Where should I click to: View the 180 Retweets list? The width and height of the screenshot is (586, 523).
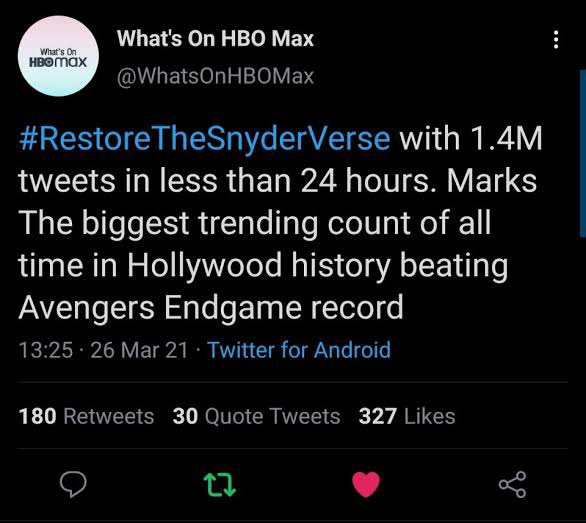(86, 416)
